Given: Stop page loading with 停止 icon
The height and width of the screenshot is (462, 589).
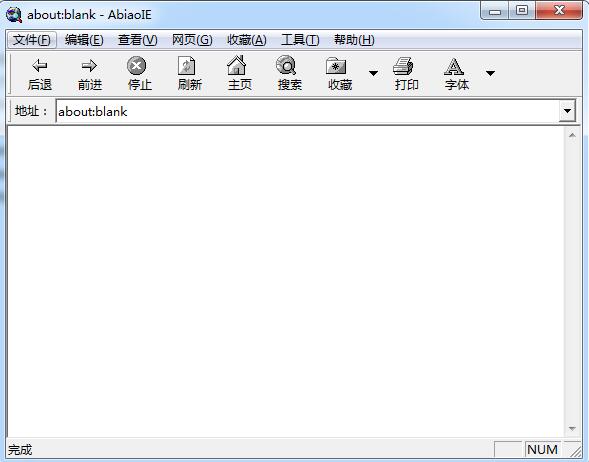Looking at the screenshot, I should coord(136,66).
